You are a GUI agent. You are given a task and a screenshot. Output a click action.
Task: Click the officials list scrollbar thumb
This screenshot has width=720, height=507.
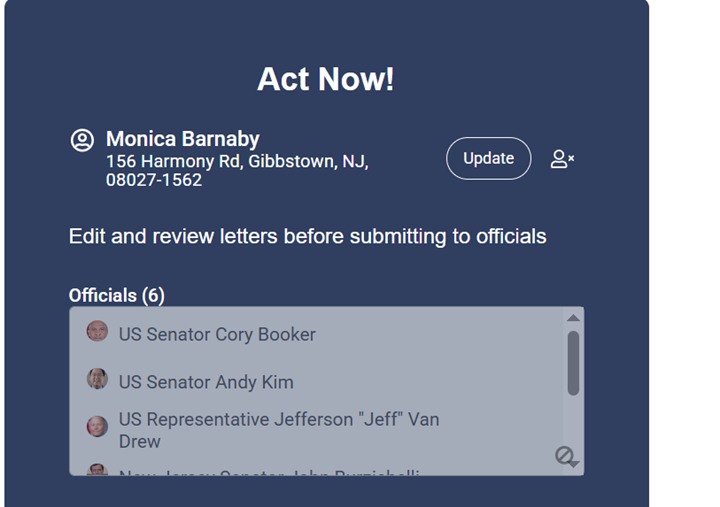573,362
